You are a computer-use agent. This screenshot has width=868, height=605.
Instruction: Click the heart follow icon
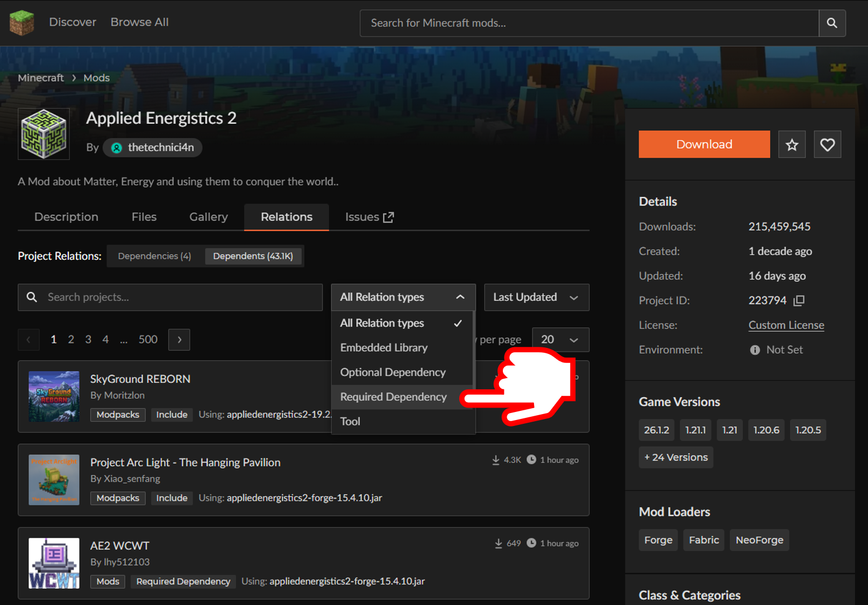(x=827, y=145)
